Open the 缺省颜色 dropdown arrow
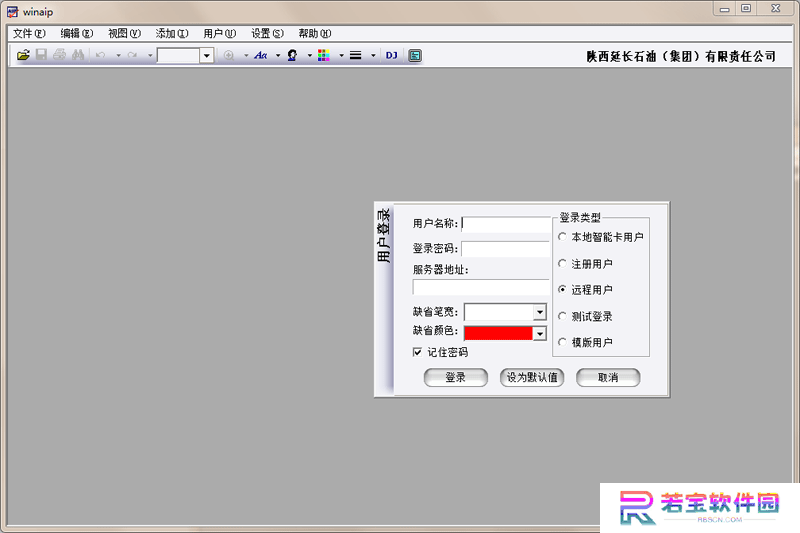The image size is (800, 533). tap(539, 334)
